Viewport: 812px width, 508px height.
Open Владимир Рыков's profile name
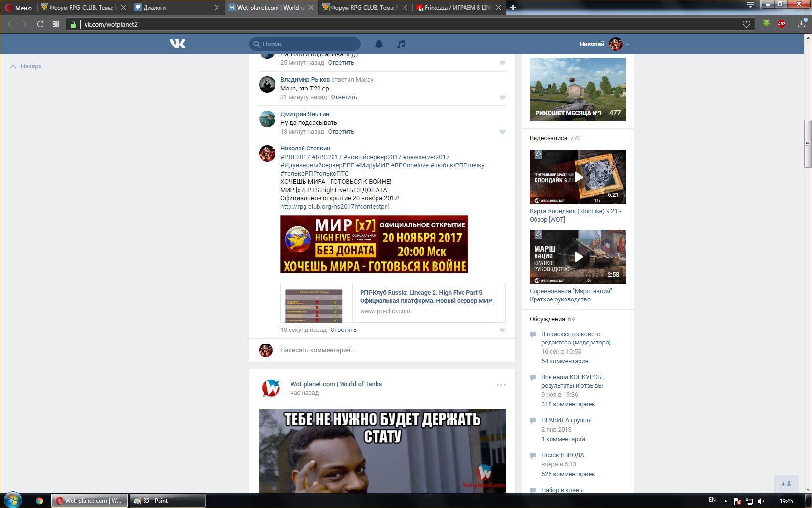[x=305, y=80]
